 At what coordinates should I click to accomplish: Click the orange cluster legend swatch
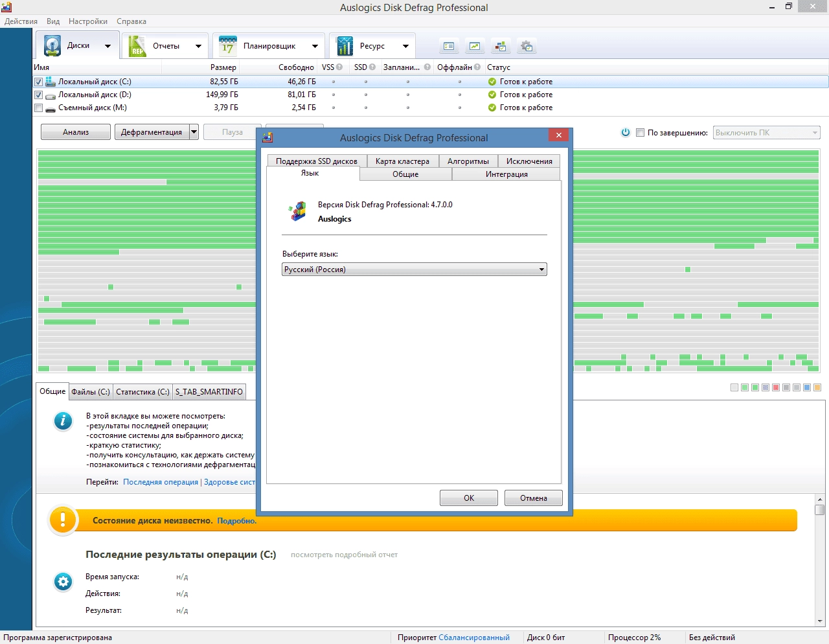[817, 387]
